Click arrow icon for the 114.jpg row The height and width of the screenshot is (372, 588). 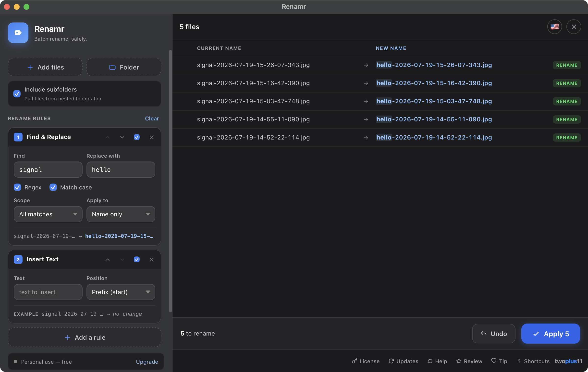pyautogui.click(x=366, y=138)
